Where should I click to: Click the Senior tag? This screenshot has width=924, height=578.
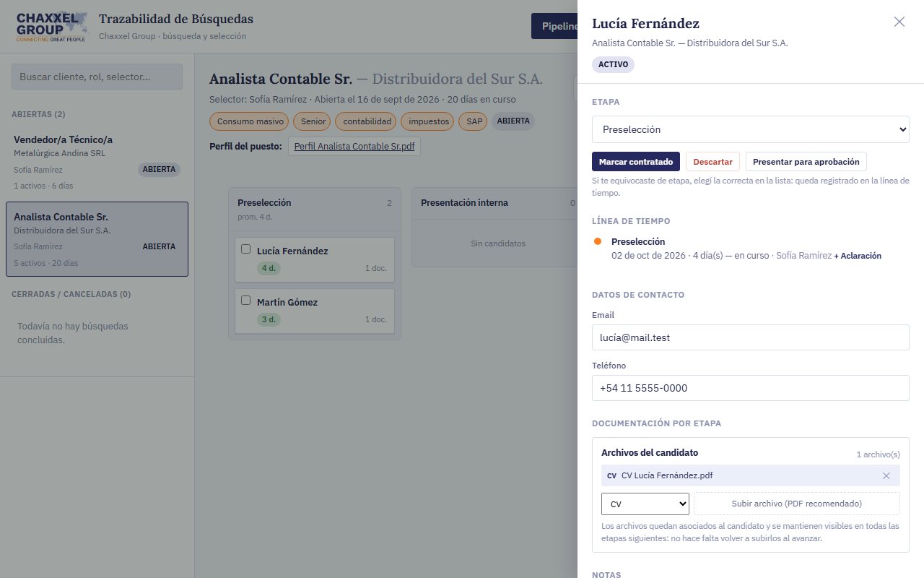tap(313, 121)
